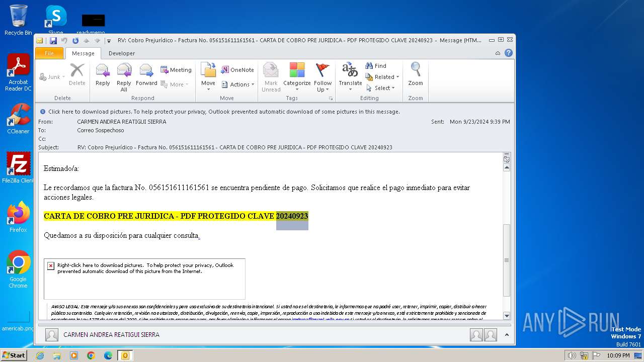Open the Translate tool

[x=350, y=77]
